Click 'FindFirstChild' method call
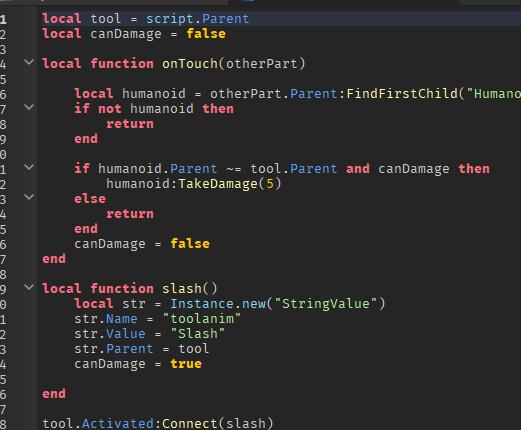521x430 pixels. (402, 94)
